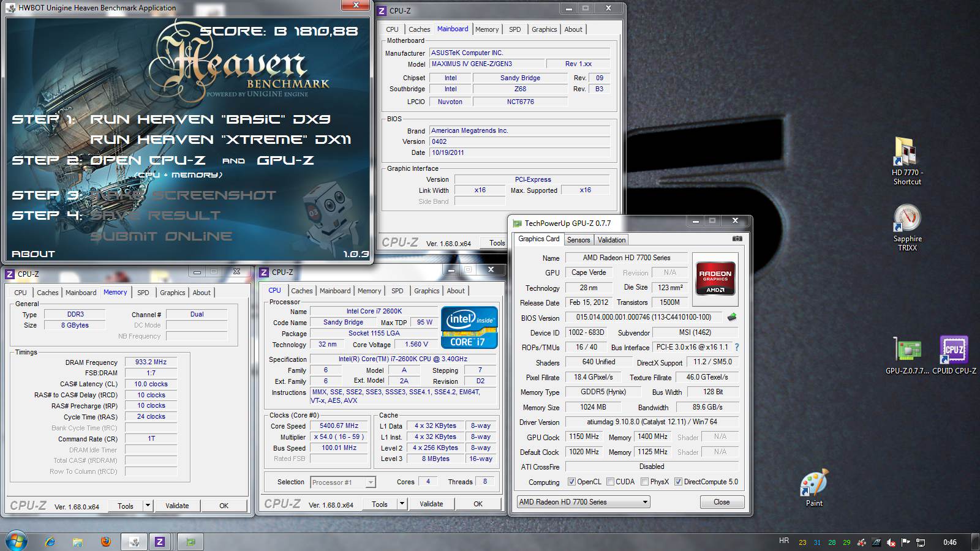Switch to the GPU-Z taskbar button

click(190, 542)
